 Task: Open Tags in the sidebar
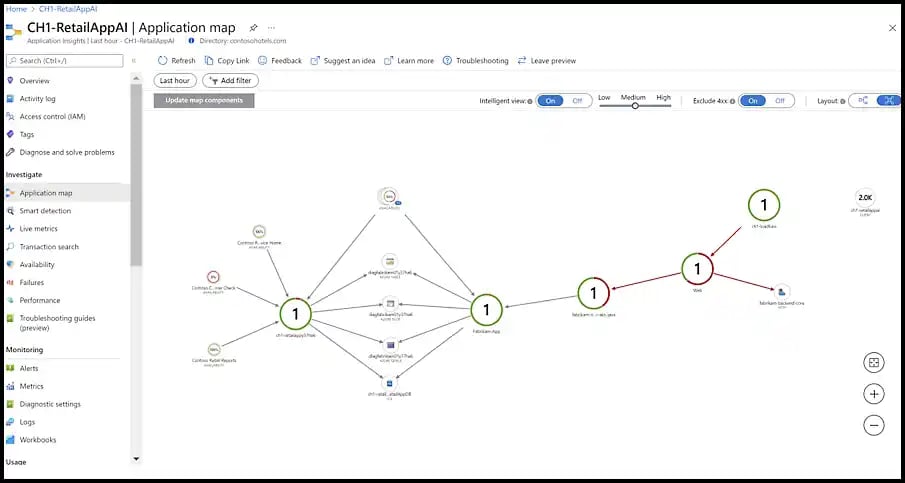[27, 134]
